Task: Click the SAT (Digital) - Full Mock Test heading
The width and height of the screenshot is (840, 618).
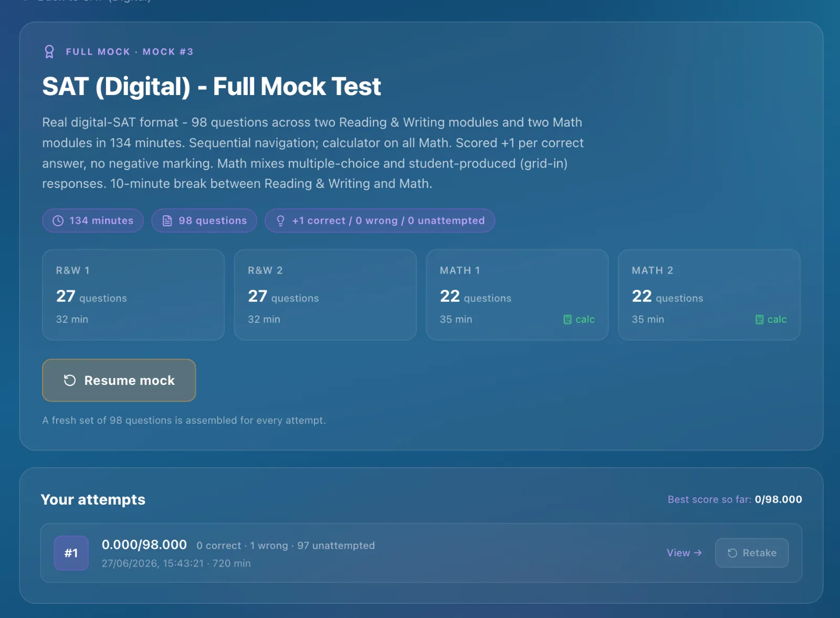Action: pos(212,87)
